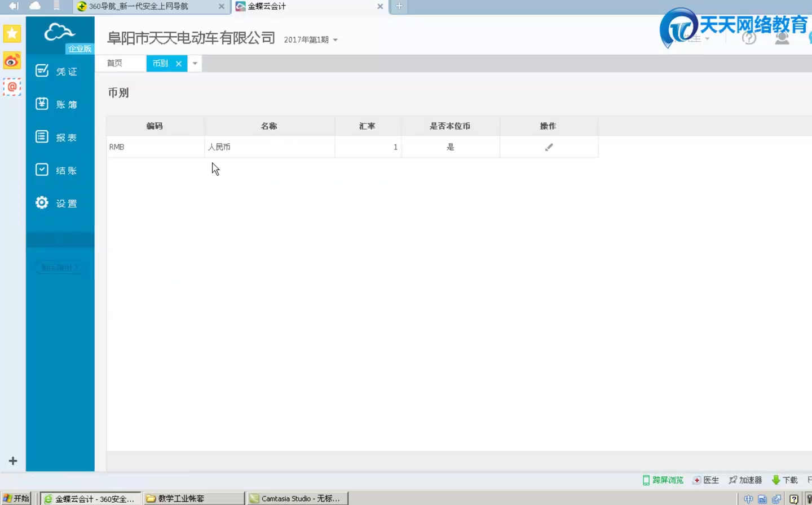Image resolution: width=812 pixels, height=505 pixels.
Task: Click the 是否本位币 column header
Action: click(450, 126)
